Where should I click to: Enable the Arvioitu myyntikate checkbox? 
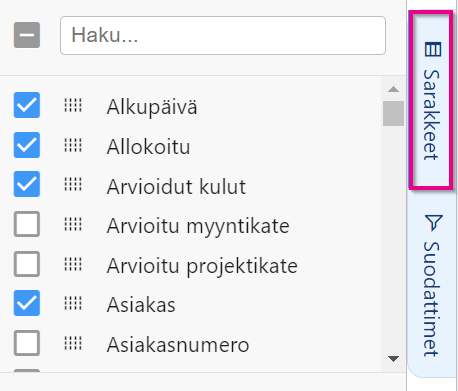pos(27,224)
